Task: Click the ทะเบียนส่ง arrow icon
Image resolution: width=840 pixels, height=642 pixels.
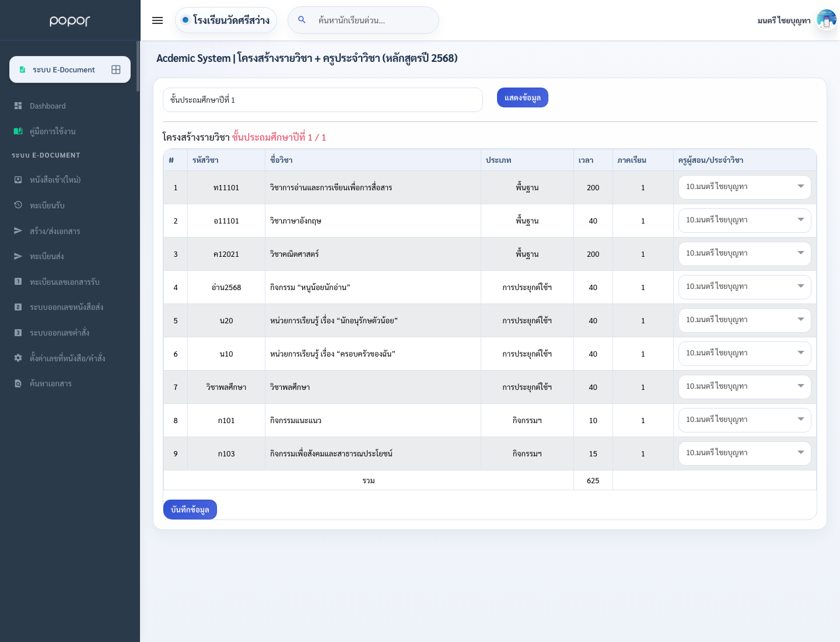Action: click(18, 256)
